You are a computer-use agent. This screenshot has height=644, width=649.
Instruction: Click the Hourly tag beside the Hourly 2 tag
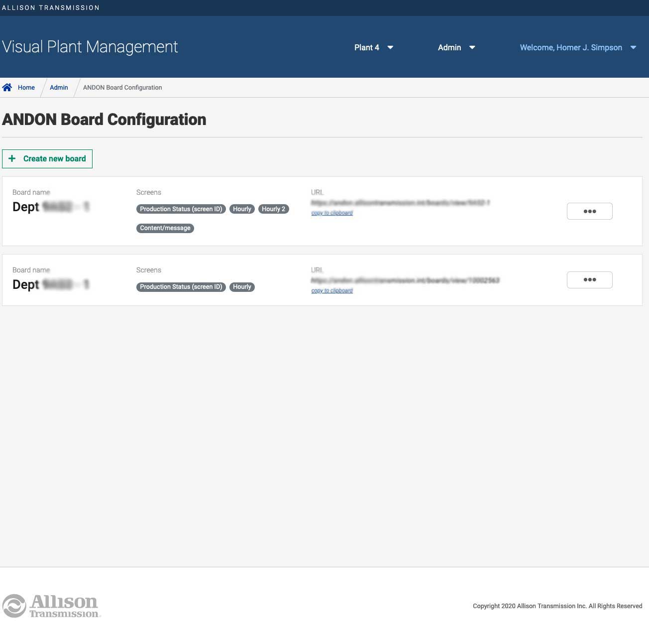(242, 209)
